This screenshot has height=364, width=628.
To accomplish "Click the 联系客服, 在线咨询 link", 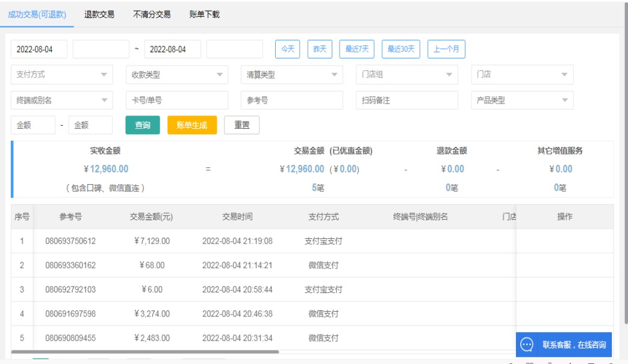I will [x=573, y=345].
